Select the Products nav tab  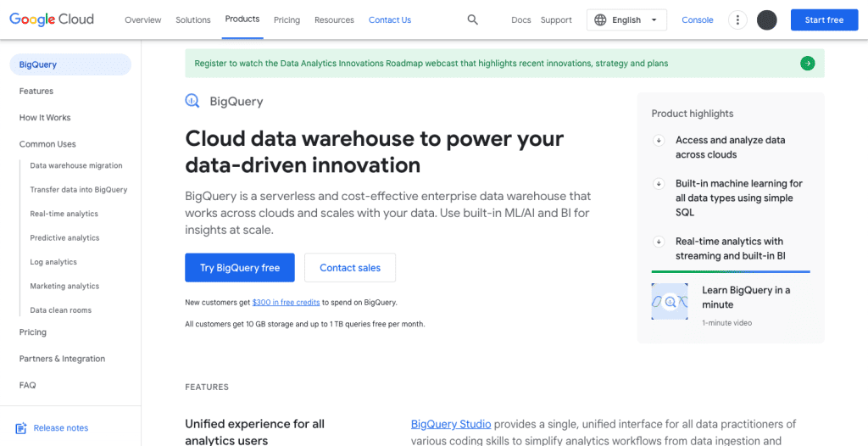point(242,19)
